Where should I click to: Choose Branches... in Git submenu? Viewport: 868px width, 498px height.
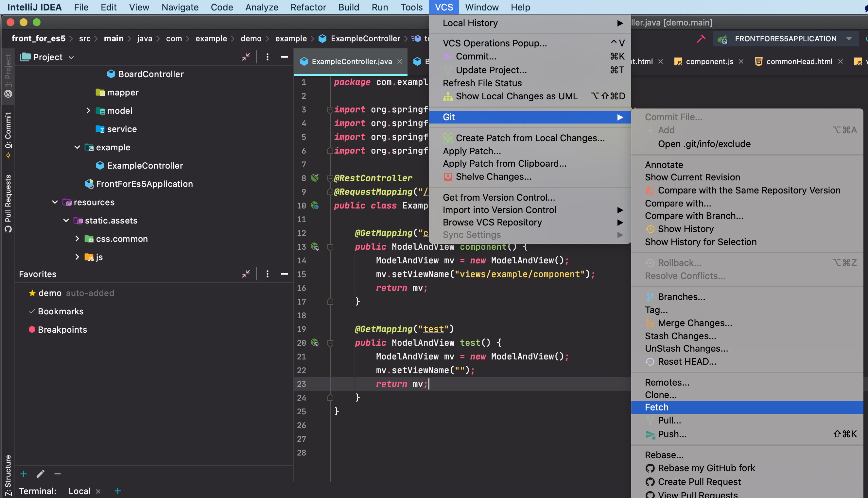pos(747,296)
